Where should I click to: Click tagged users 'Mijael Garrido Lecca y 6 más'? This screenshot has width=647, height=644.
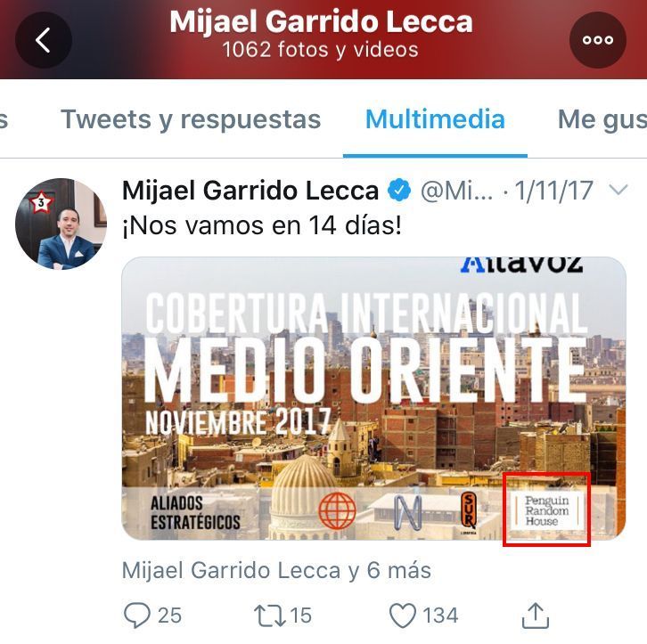point(276,571)
